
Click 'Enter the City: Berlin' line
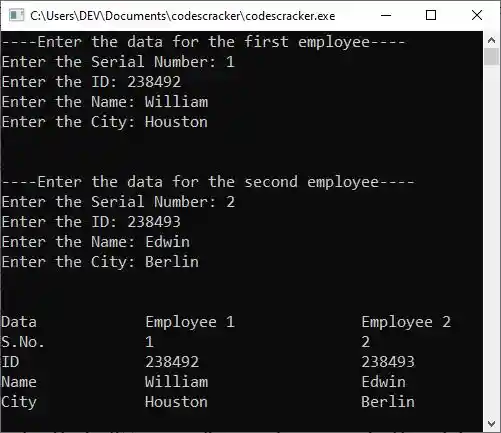100,262
